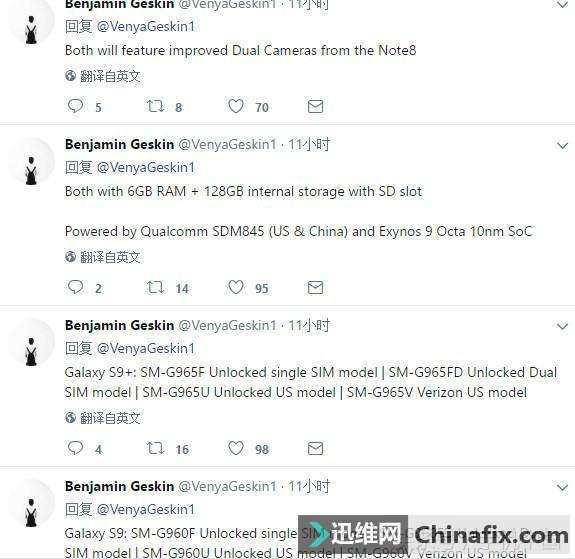Like the tweet with 70 likes

click(x=236, y=106)
